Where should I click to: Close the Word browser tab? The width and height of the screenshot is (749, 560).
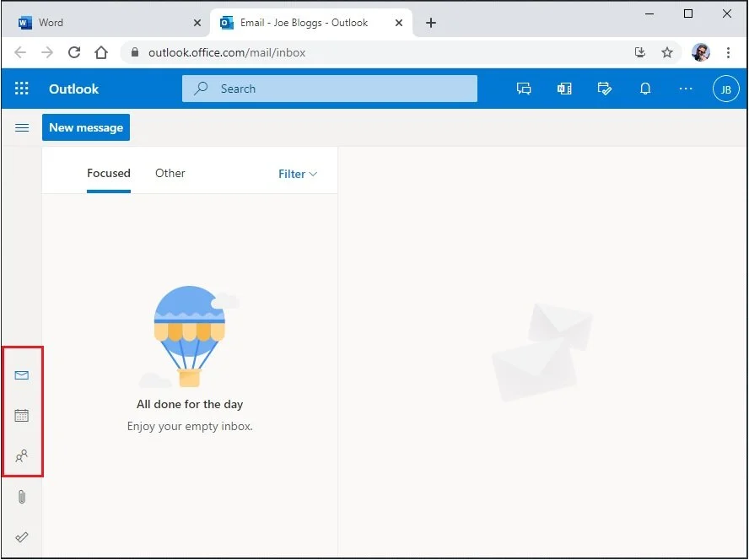197,23
